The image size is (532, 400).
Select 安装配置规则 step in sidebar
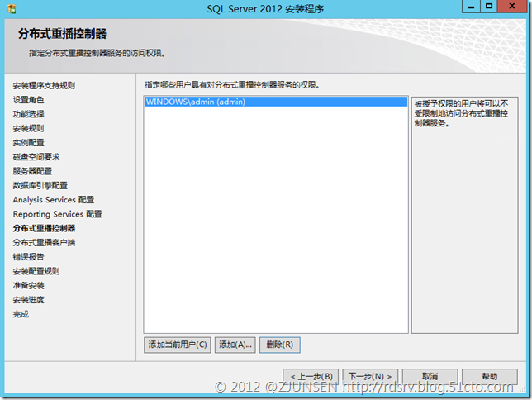pyautogui.click(x=36, y=271)
